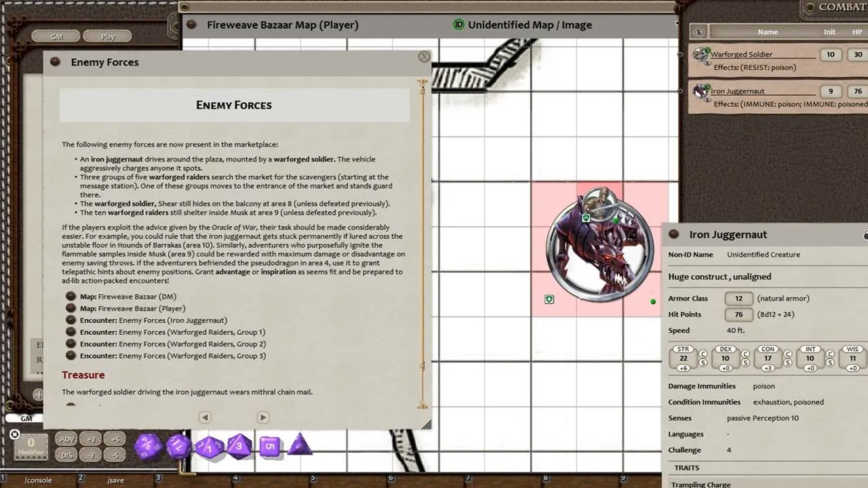868x488 pixels.
Task: Click Hit Points value 76 on sheet
Action: pyautogui.click(x=738, y=314)
